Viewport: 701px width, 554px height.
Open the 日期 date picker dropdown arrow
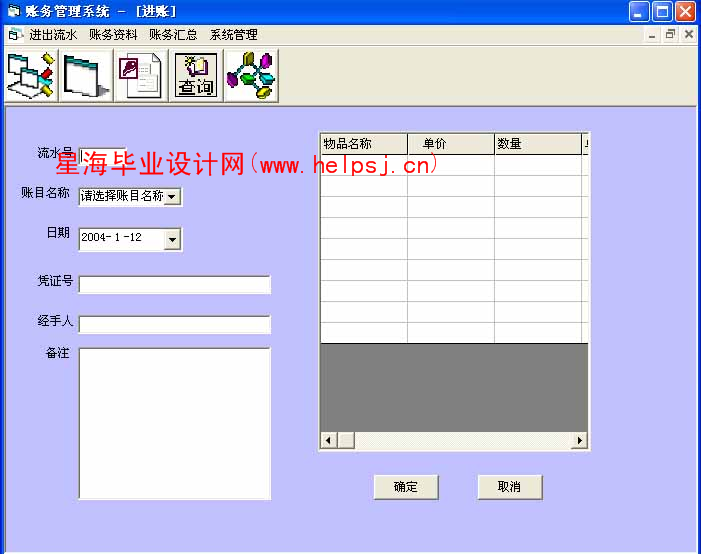tap(172, 239)
